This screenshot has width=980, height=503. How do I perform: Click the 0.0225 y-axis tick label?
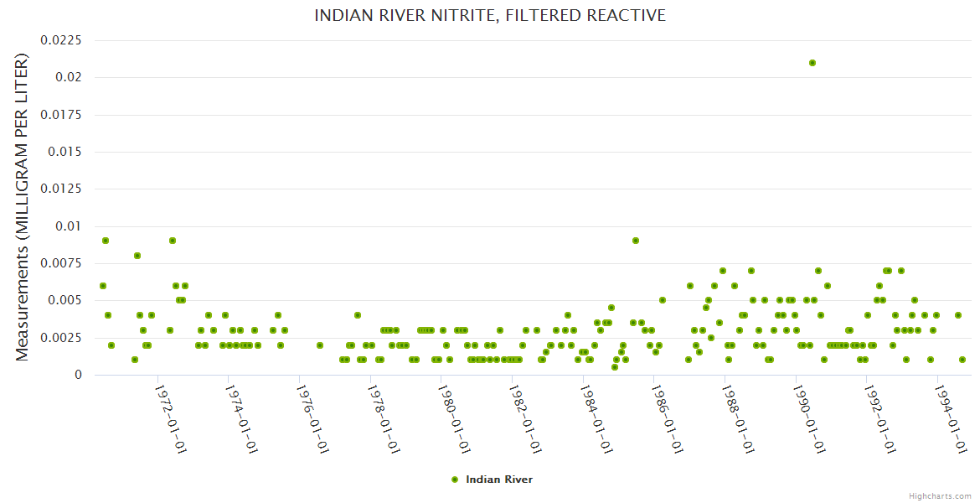[x=62, y=40]
